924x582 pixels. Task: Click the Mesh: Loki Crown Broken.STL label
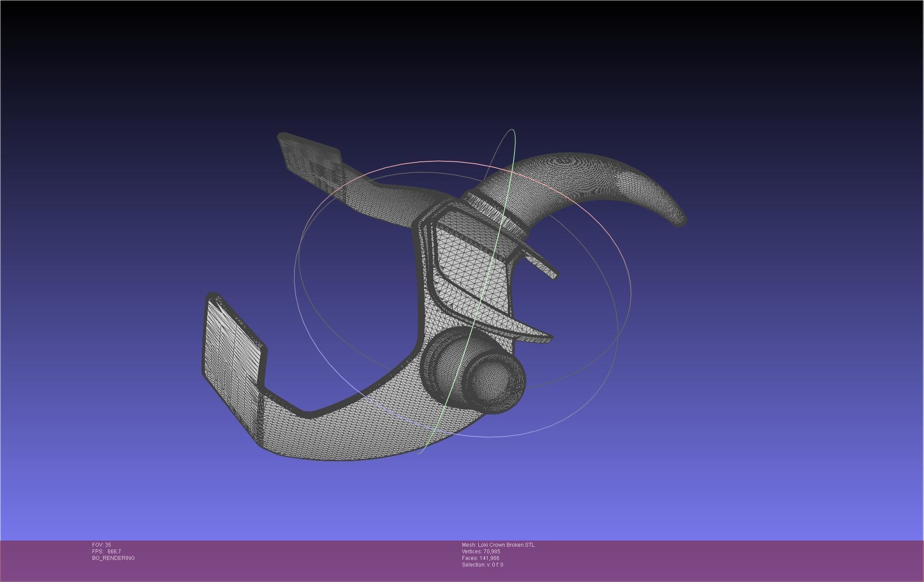(x=498, y=545)
